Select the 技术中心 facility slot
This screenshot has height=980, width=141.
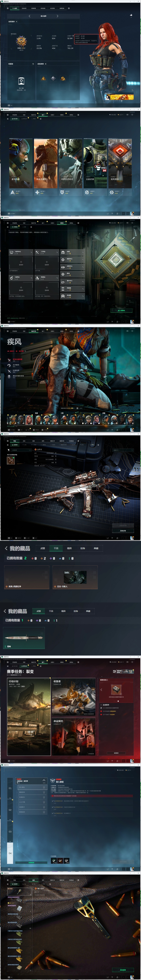pyautogui.click(x=21, y=252)
